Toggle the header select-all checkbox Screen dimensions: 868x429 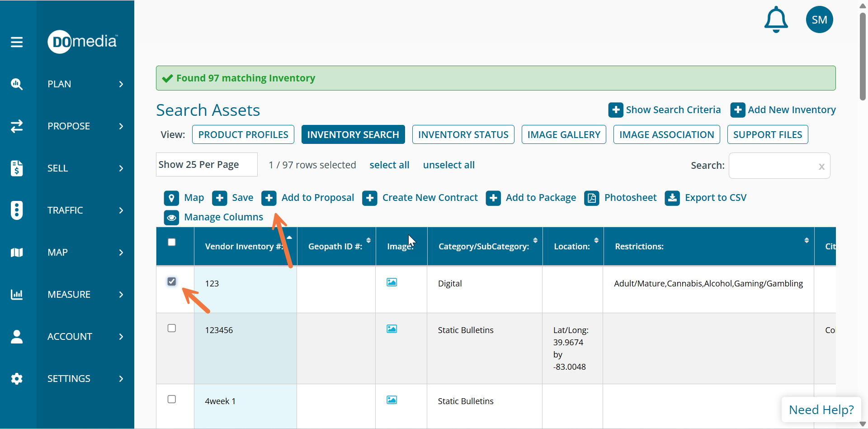[x=172, y=242]
